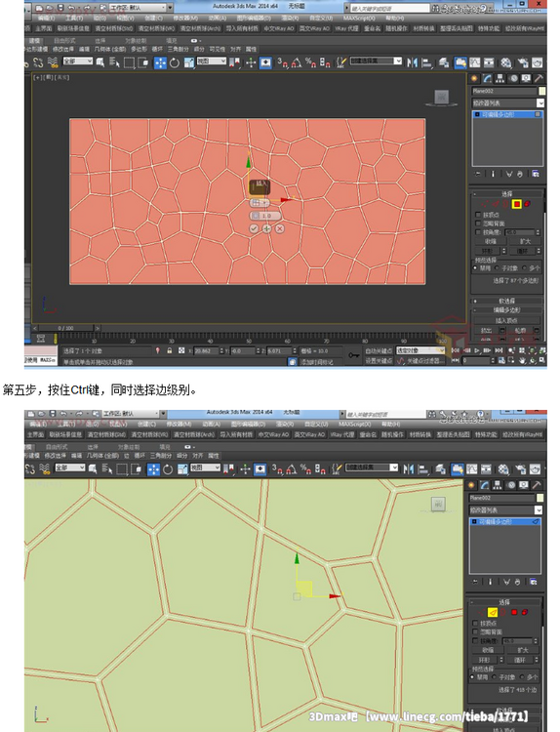Click 自动关键点 button in pink-viewport screenshot
The width and height of the screenshot is (560, 732).
(379, 350)
